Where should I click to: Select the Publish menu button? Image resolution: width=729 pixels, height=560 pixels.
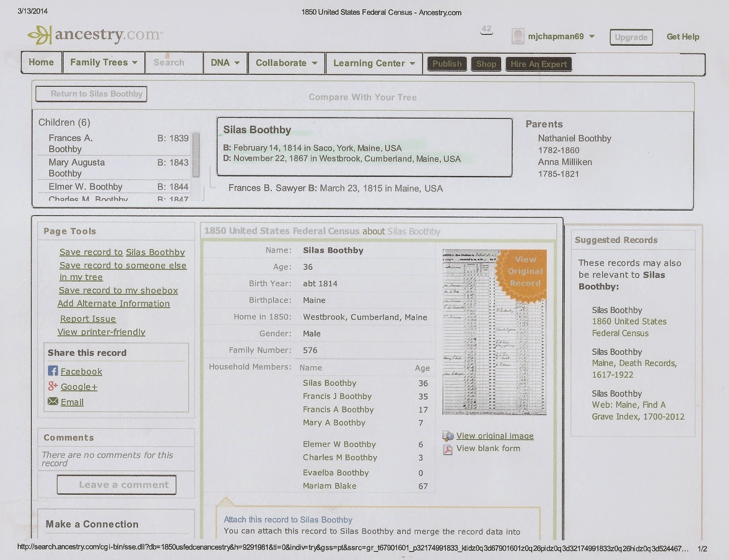447,64
